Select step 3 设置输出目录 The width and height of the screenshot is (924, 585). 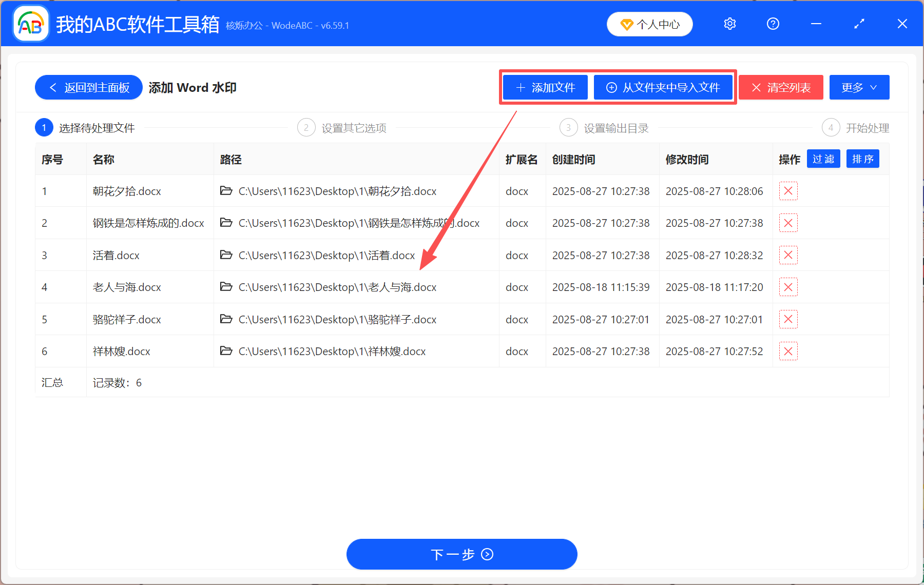[604, 127]
